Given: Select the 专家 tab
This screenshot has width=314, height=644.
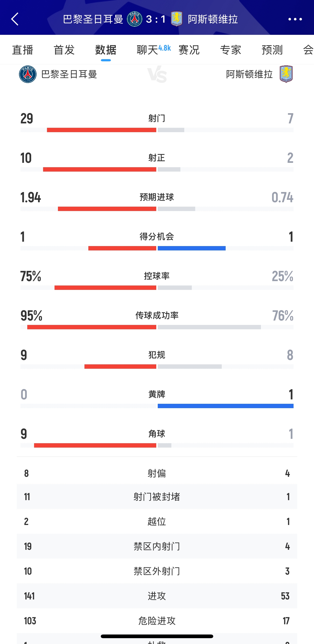Looking at the screenshot, I should pyautogui.click(x=231, y=50).
